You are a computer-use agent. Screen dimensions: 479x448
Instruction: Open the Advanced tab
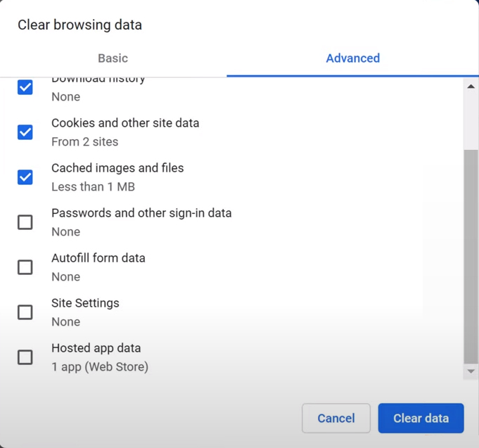[352, 58]
